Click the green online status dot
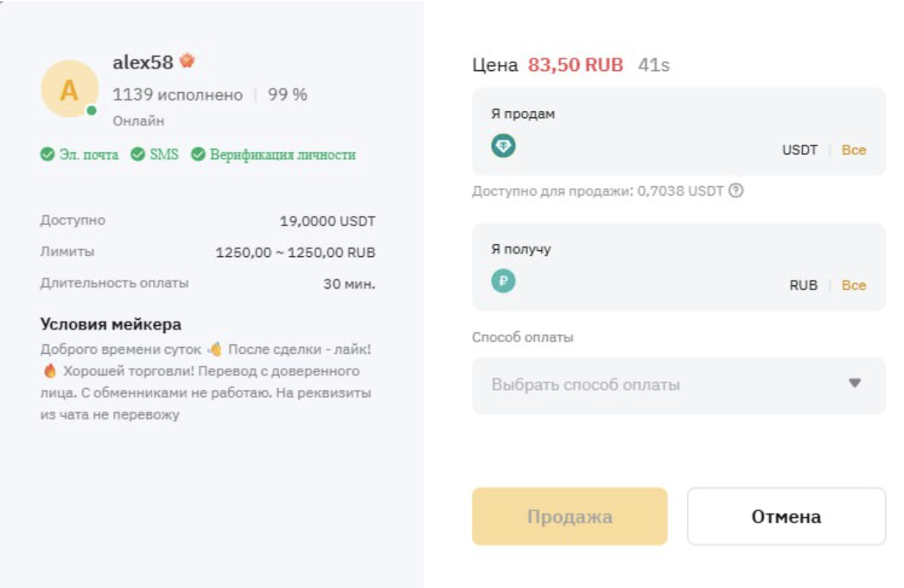Image resolution: width=904 pixels, height=588 pixels. (x=92, y=111)
